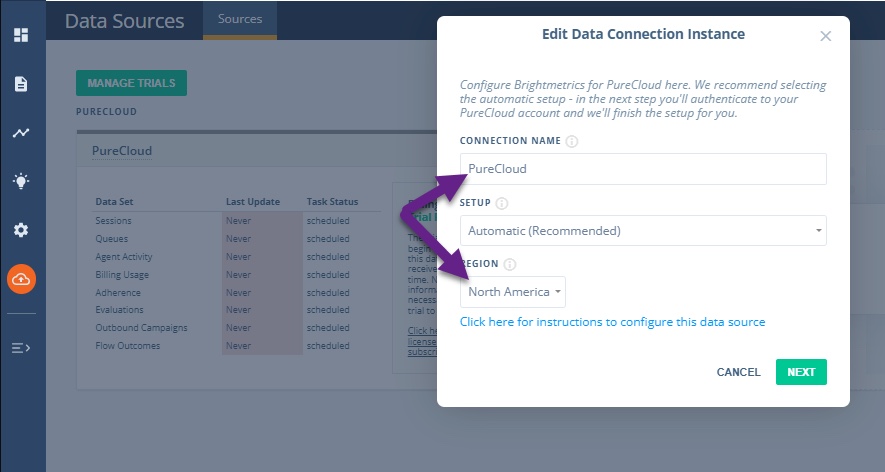The width and height of the screenshot is (885, 472).
Task: Click the Last Update column header
Action: pyautogui.click(x=253, y=202)
